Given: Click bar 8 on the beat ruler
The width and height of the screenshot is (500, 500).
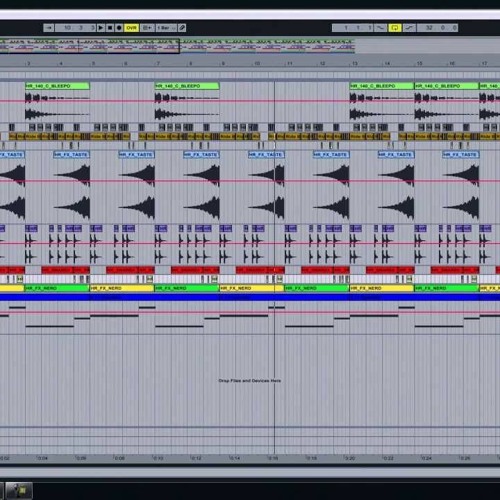Looking at the screenshot, I should coord(190,63).
